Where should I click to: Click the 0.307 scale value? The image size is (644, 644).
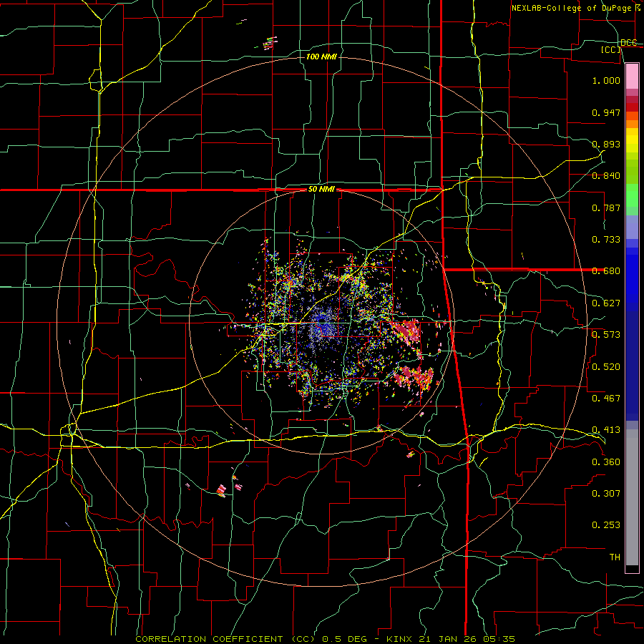point(606,494)
